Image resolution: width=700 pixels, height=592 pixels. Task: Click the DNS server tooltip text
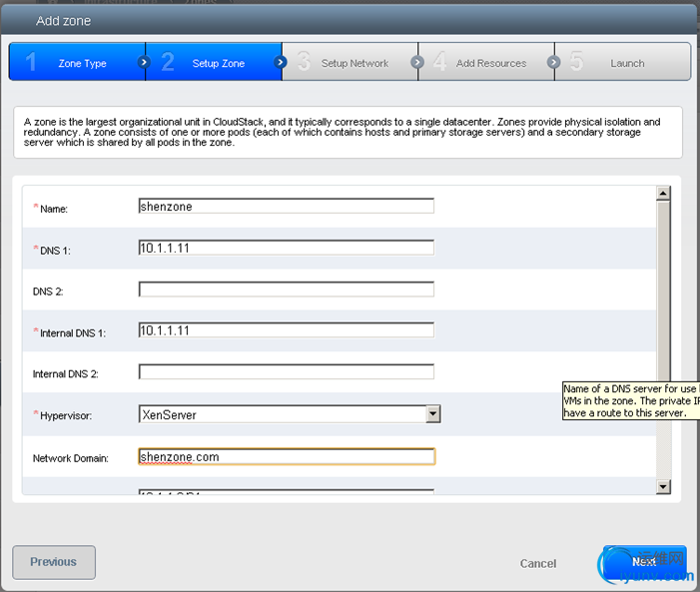tap(630, 400)
